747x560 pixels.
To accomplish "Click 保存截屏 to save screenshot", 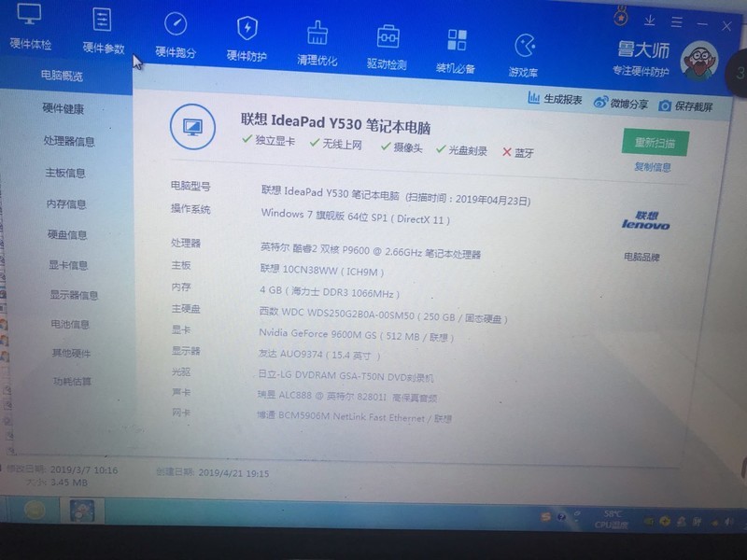I will (685, 105).
